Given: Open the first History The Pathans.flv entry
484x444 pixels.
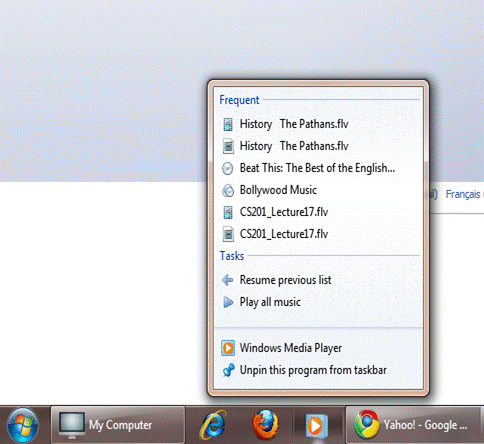Looking at the screenshot, I should tap(318, 124).
